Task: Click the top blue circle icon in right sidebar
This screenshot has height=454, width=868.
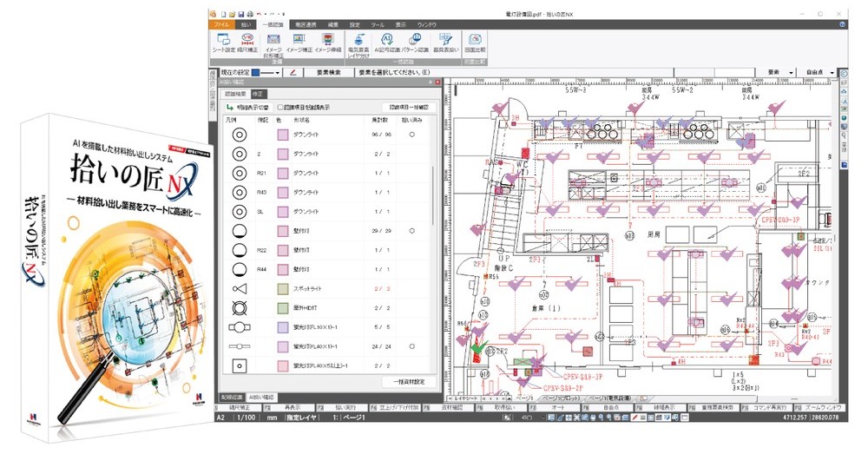Action: pos(844,74)
